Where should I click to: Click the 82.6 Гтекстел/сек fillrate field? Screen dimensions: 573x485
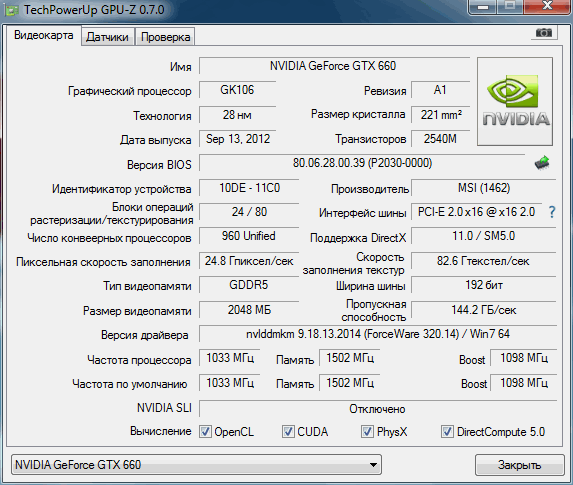click(x=483, y=261)
